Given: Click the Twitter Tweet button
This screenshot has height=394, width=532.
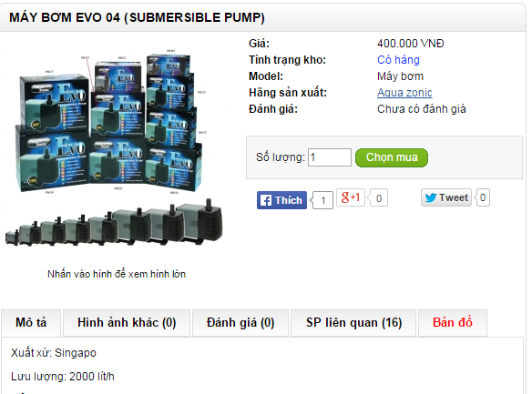Looking at the screenshot, I should (x=446, y=197).
